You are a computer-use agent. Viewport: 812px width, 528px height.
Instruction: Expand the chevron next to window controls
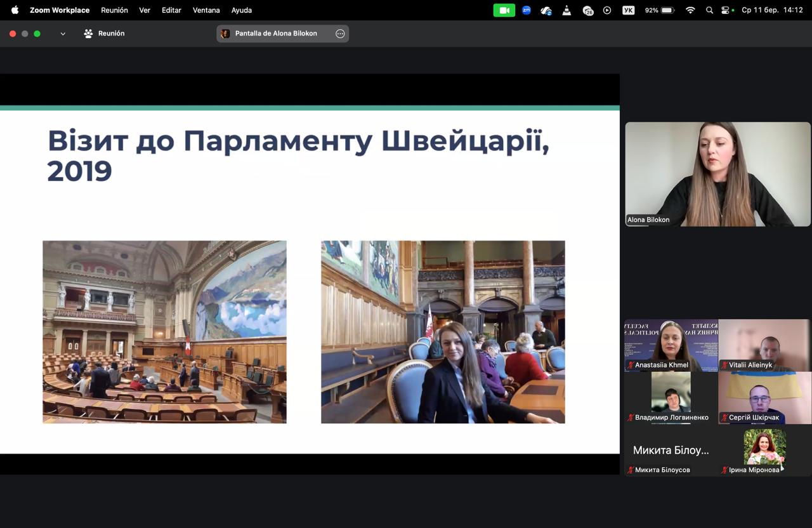point(63,34)
